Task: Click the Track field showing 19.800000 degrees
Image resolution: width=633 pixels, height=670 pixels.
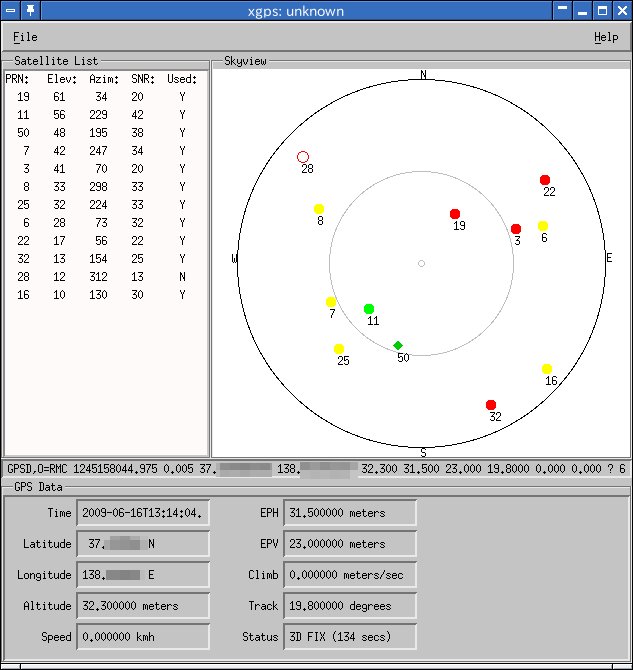Action: 350,605
